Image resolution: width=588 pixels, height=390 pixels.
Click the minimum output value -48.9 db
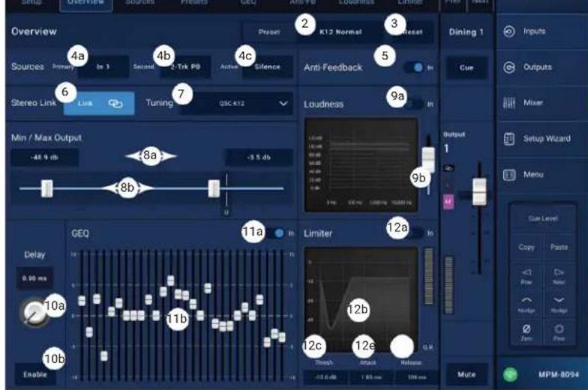45,157
